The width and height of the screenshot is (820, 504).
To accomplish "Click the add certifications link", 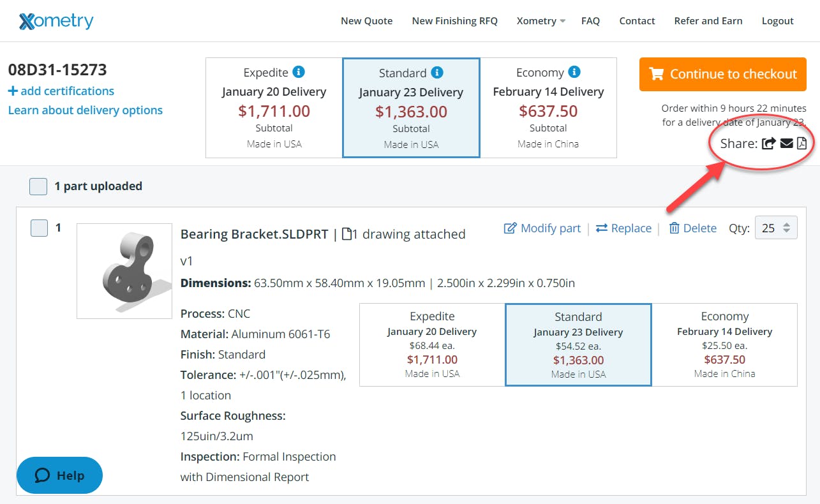I will coord(61,91).
